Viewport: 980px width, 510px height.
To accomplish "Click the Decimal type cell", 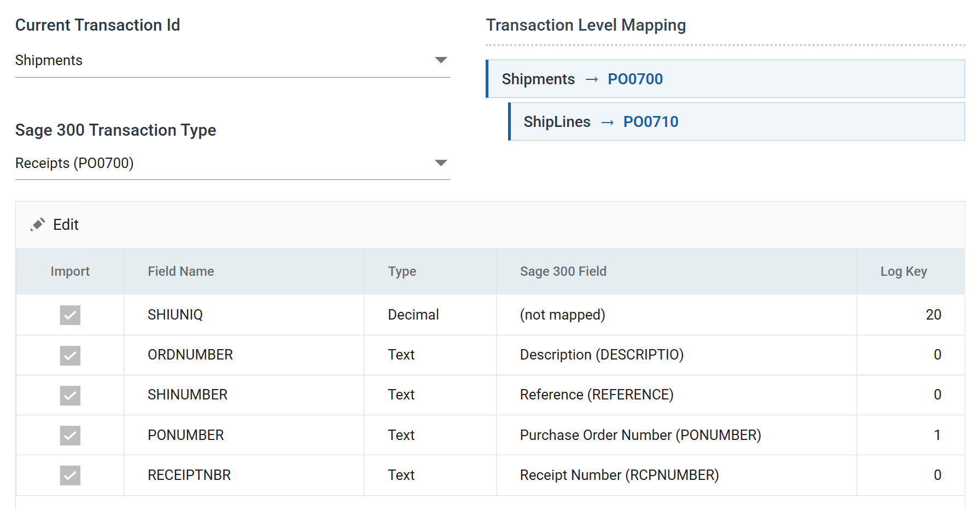I will click(x=430, y=315).
